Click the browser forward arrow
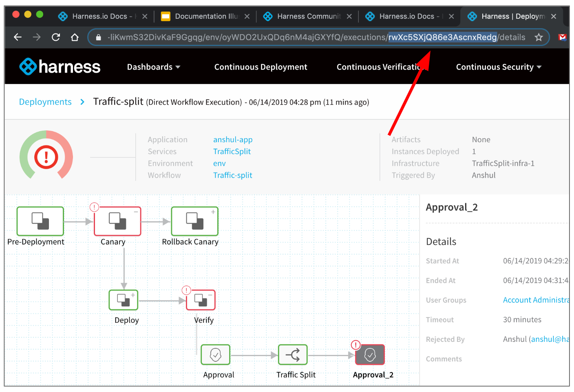Screen dimensions: 574x392 (x=37, y=37)
